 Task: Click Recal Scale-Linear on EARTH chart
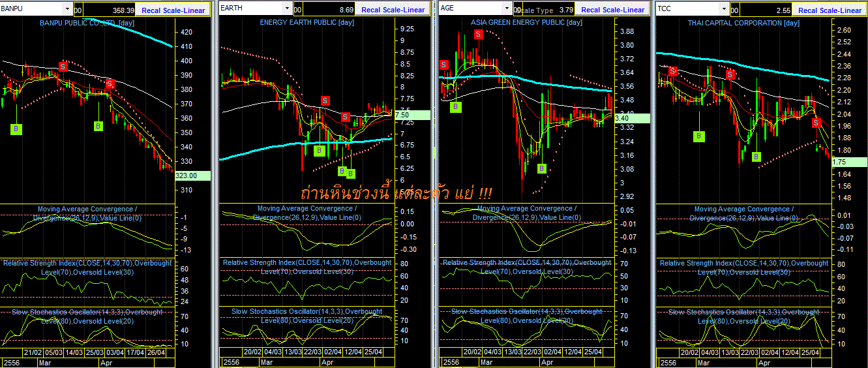[393, 10]
